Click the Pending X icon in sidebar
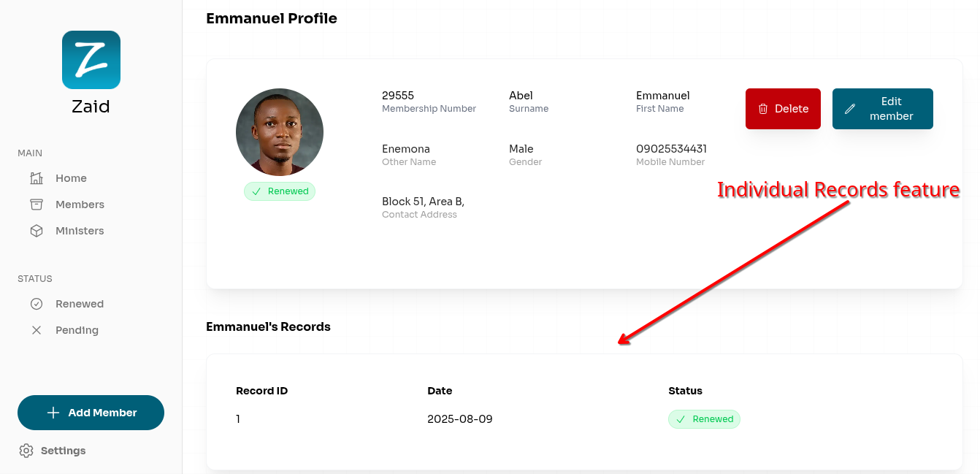The image size is (980, 474). pyautogui.click(x=37, y=330)
